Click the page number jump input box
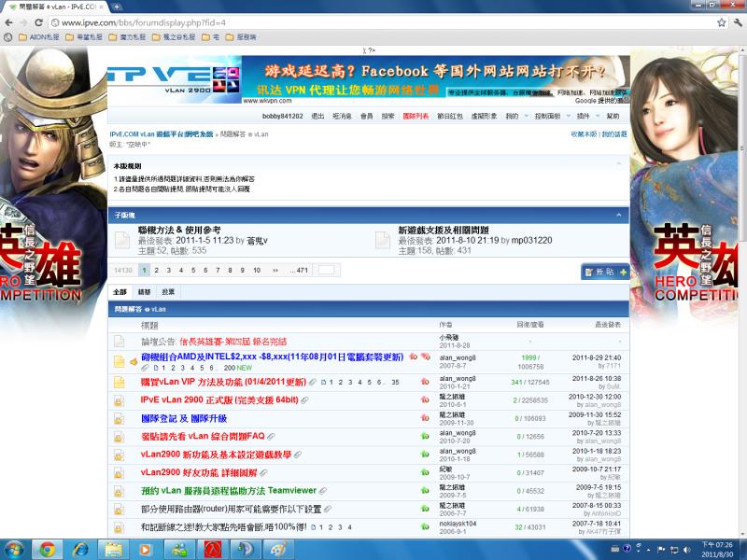 325,270
